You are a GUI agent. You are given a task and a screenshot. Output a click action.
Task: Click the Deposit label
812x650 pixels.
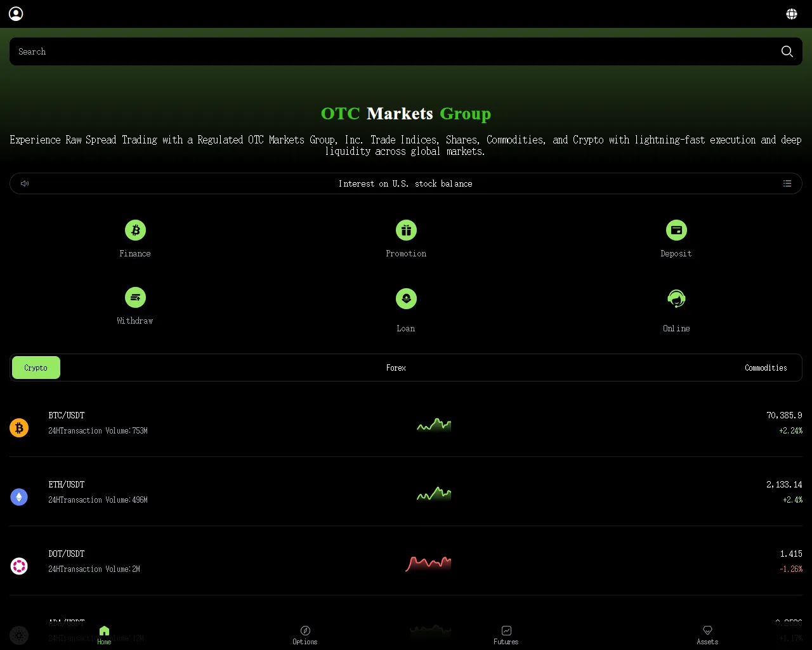click(x=676, y=253)
